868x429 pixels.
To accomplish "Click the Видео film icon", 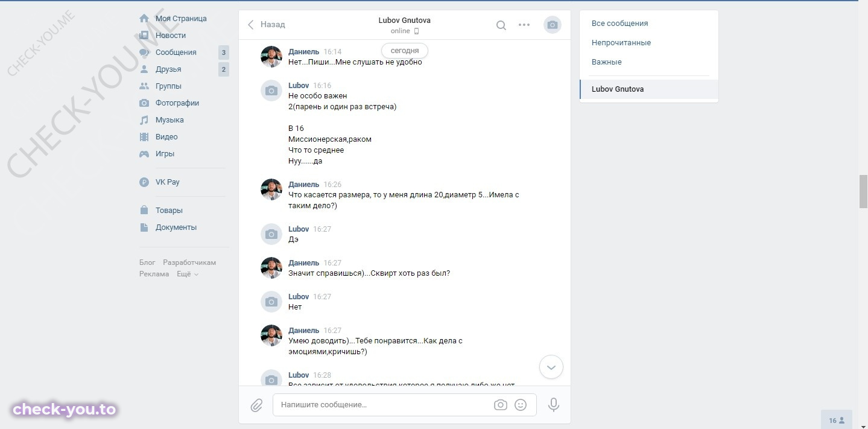I will (x=144, y=137).
